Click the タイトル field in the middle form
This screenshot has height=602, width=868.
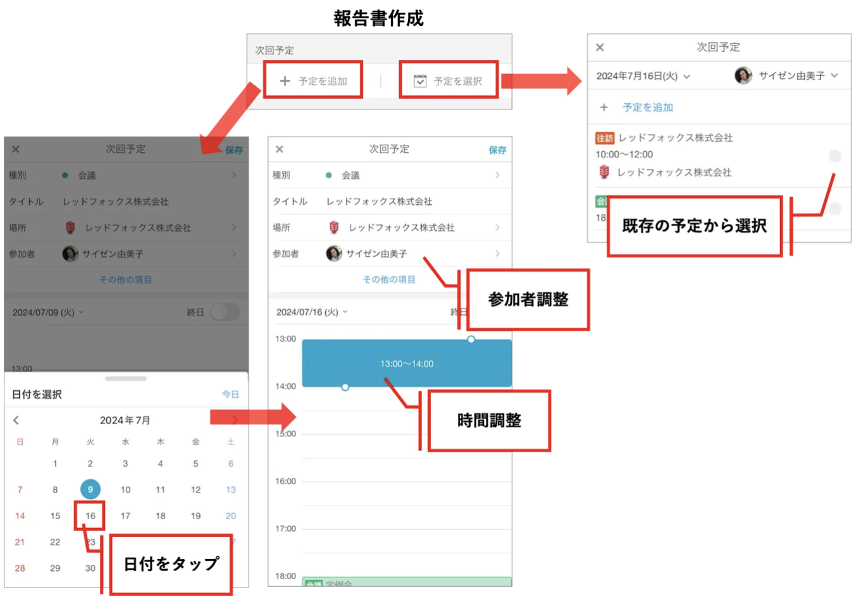coord(390,201)
